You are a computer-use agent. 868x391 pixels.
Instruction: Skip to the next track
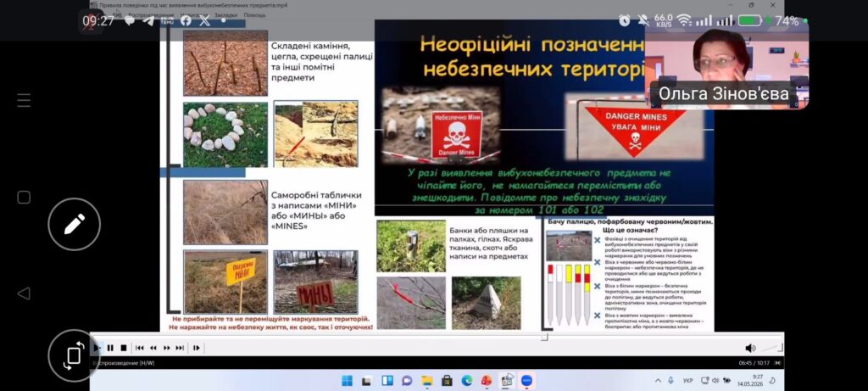[180, 348]
